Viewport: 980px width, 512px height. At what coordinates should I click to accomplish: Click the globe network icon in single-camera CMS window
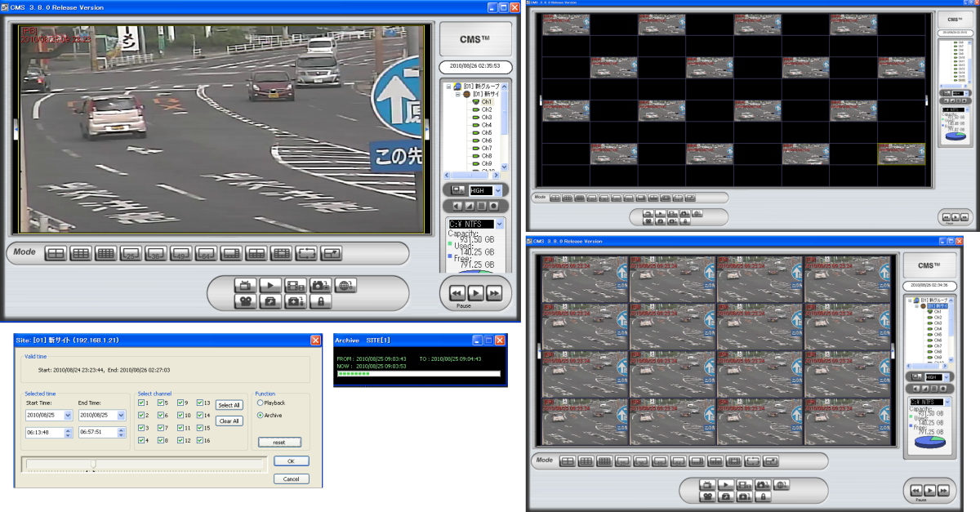345,286
